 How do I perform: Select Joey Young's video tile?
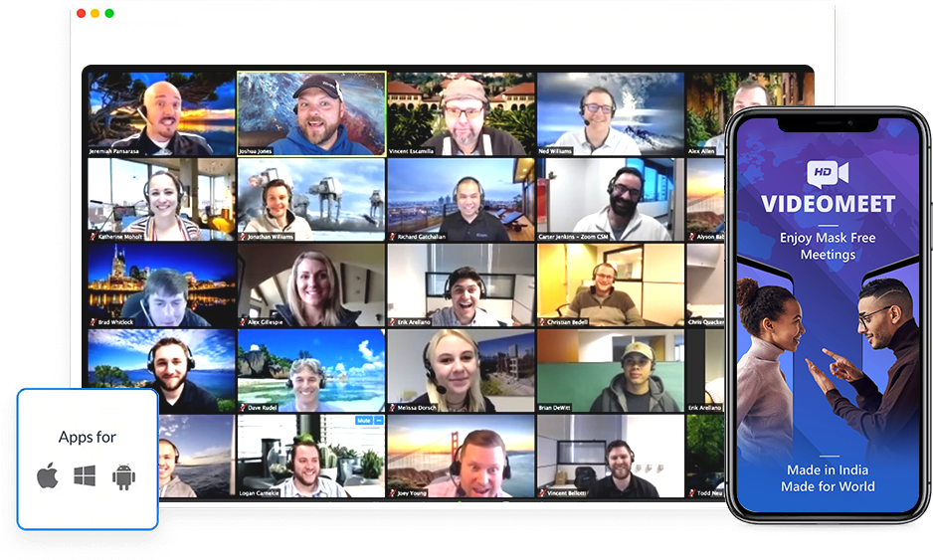pyautogui.click(x=462, y=456)
